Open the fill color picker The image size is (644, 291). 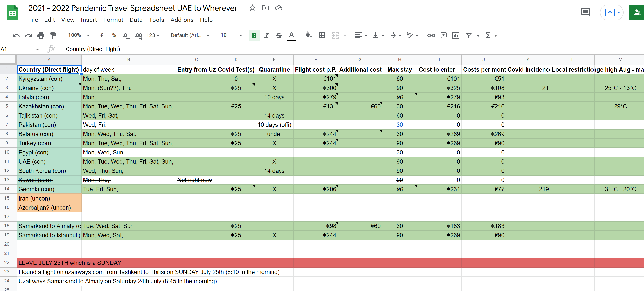(x=308, y=35)
